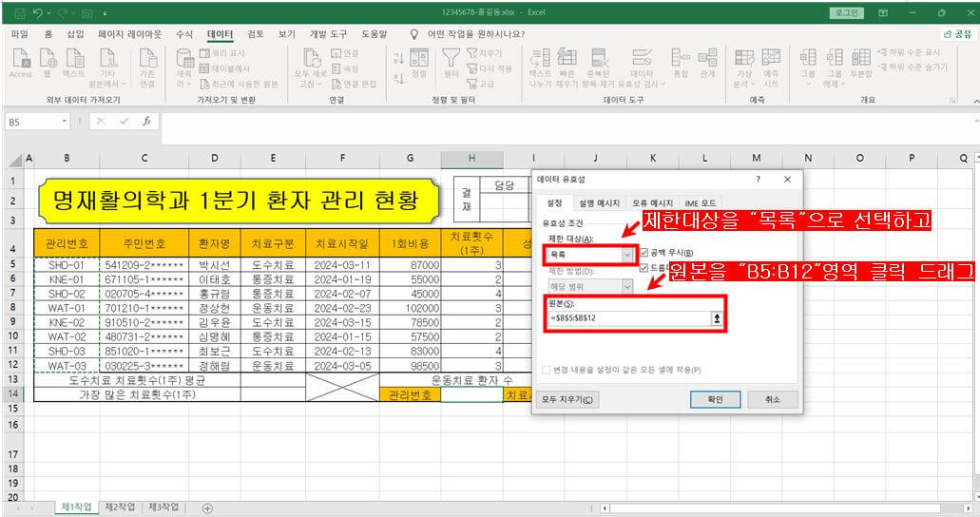The height and width of the screenshot is (517, 980).
Task: Click the 부분합 (Subtotal) icon
Action: [x=861, y=63]
